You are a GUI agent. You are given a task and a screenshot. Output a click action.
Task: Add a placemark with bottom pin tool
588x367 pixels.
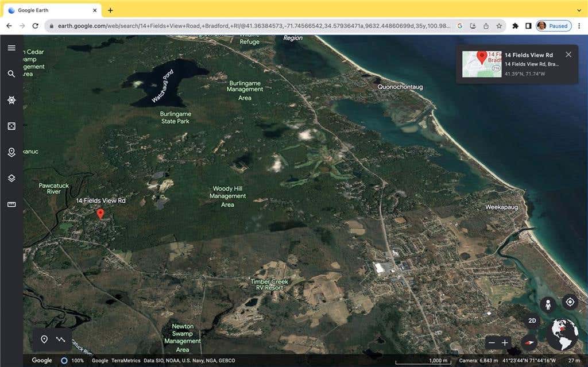(x=44, y=339)
